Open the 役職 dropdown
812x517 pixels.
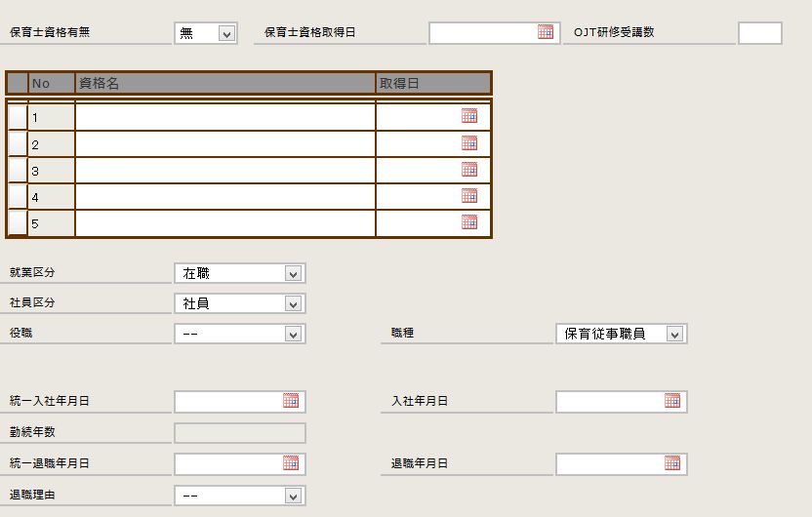[293, 335]
